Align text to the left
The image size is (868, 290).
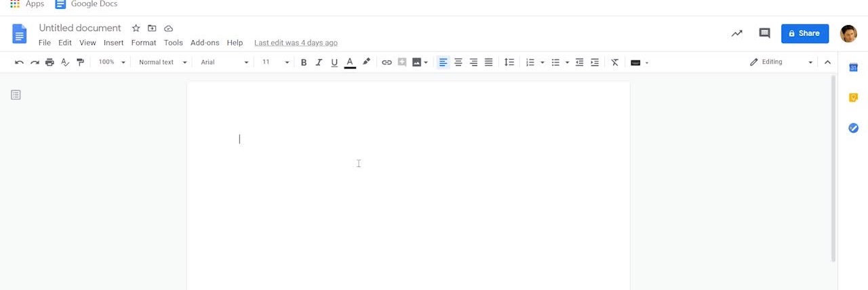443,62
